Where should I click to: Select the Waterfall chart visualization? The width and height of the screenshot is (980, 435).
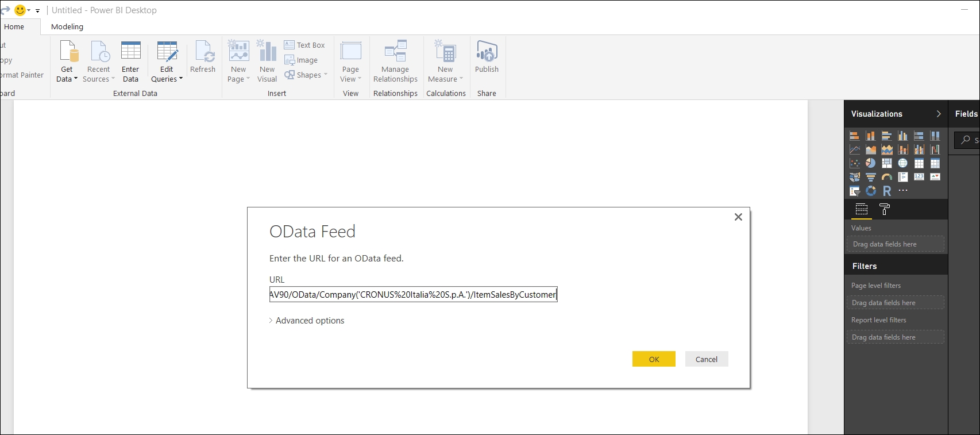(x=935, y=149)
